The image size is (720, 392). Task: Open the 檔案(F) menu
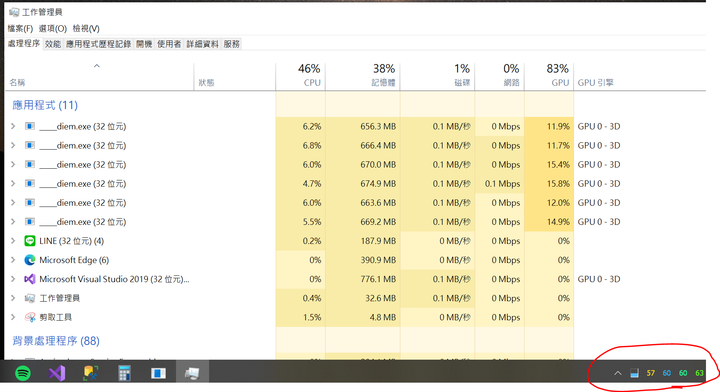pyautogui.click(x=20, y=28)
